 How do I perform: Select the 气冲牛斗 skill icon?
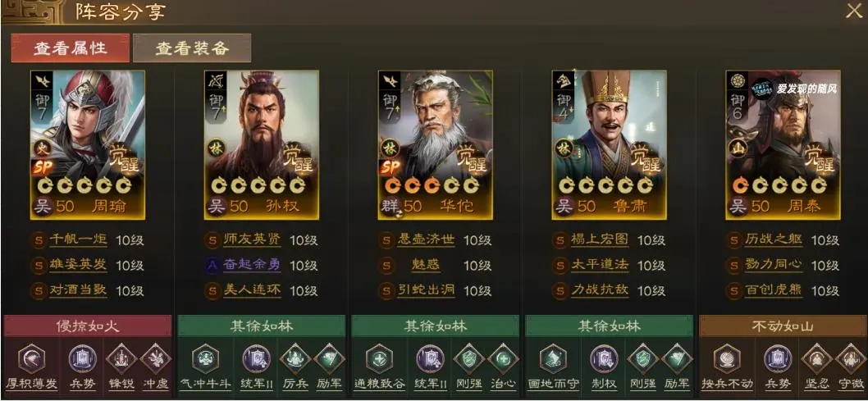[x=205, y=358]
